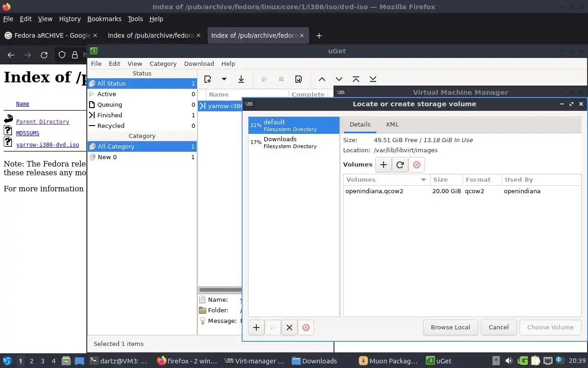Open the Lubuntu start menu icon
This screenshot has height=368, width=588.
(x=7, y=361)
